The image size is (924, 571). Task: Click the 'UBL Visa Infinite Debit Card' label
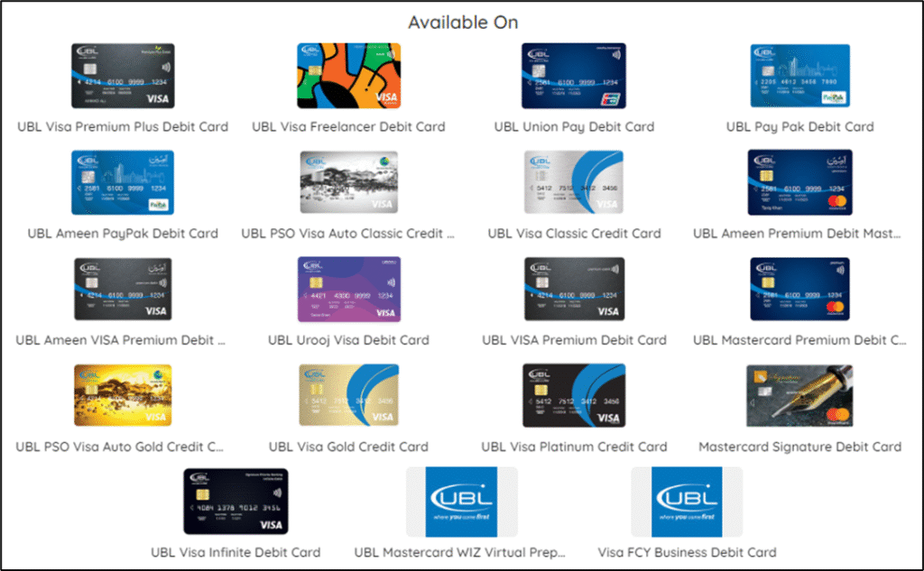tap(236, 552)
